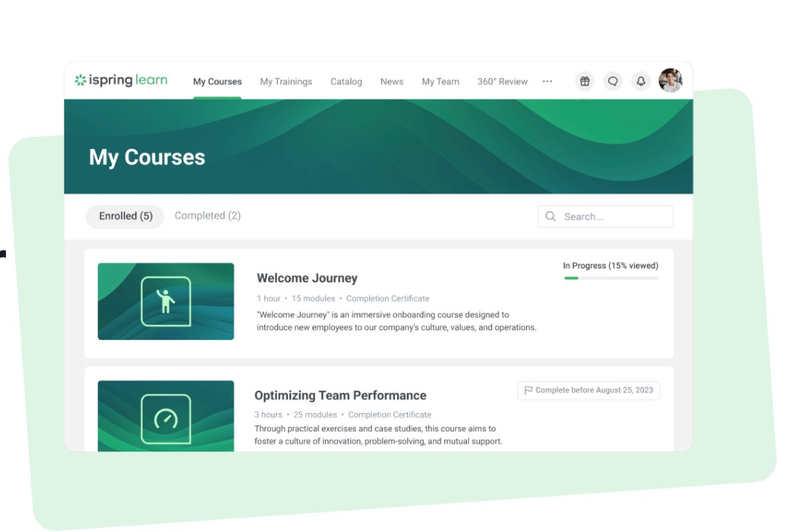Open the user profile avatar
This screenshot has width=798, height=532.
pyautogui.click(x=670, y=80)
